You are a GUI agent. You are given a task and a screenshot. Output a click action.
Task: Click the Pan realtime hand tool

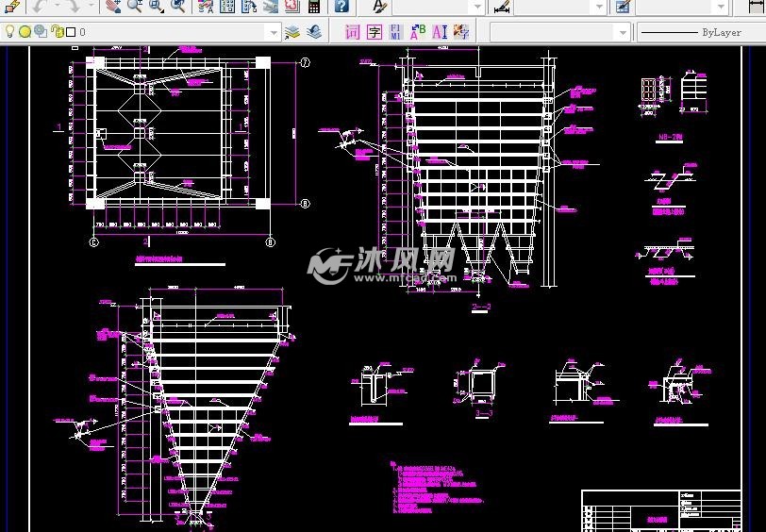113,7
